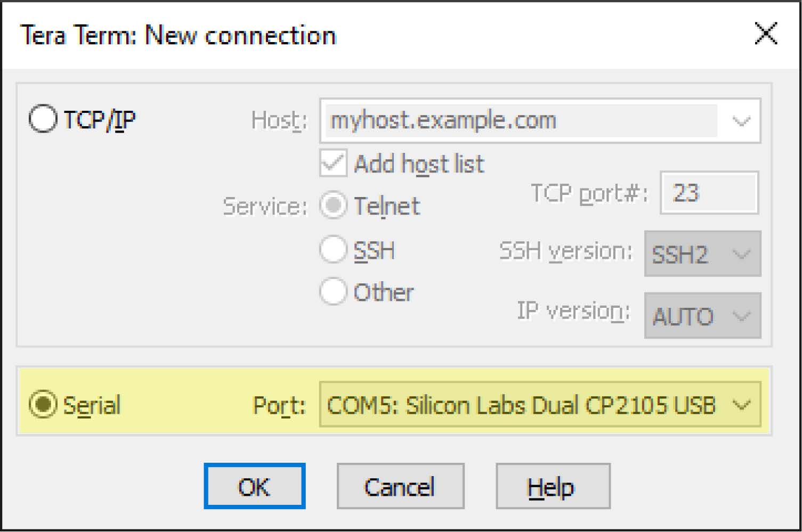
Task: Choose the Telnet service option
Action: [x=334, y=206]
